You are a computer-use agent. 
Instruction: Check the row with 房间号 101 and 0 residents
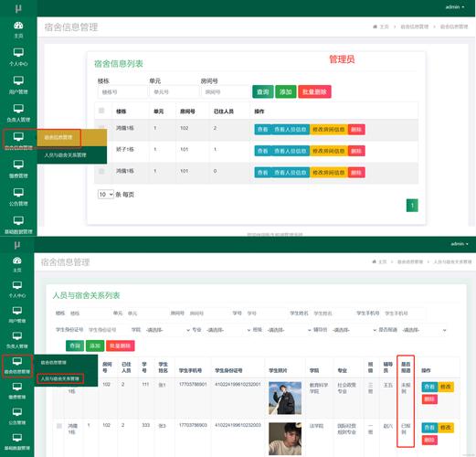tap(101, 171)
